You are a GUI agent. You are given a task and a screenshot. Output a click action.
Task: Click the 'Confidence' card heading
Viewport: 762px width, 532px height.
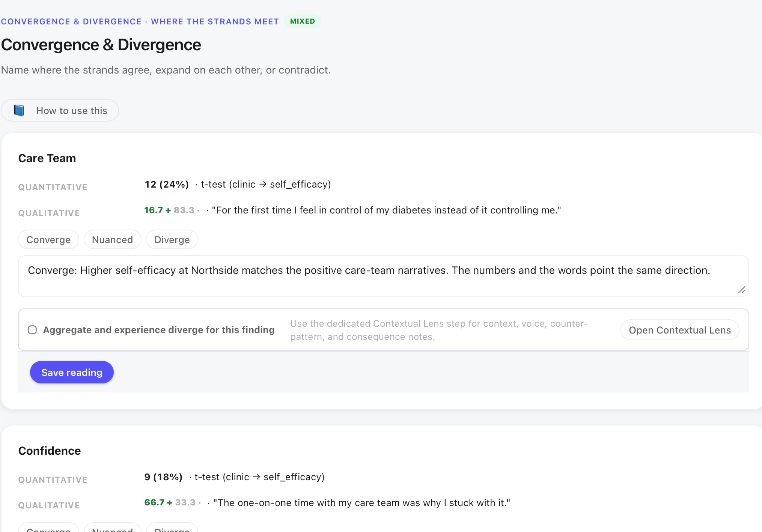click(50, 451)
